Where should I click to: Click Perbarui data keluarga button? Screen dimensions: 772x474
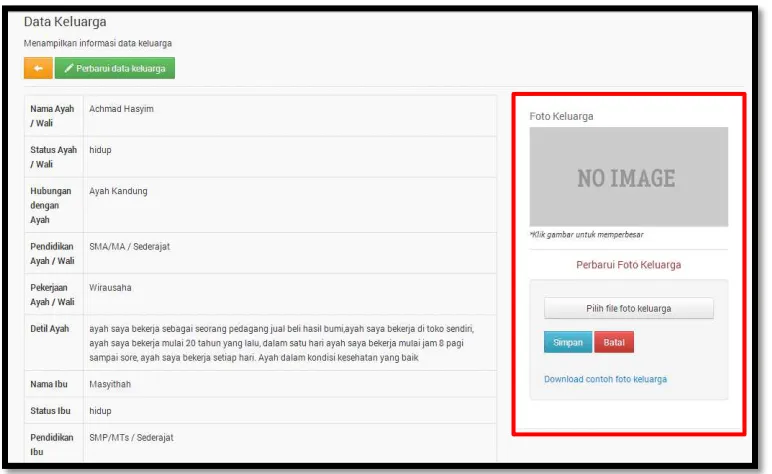point(115,68)
